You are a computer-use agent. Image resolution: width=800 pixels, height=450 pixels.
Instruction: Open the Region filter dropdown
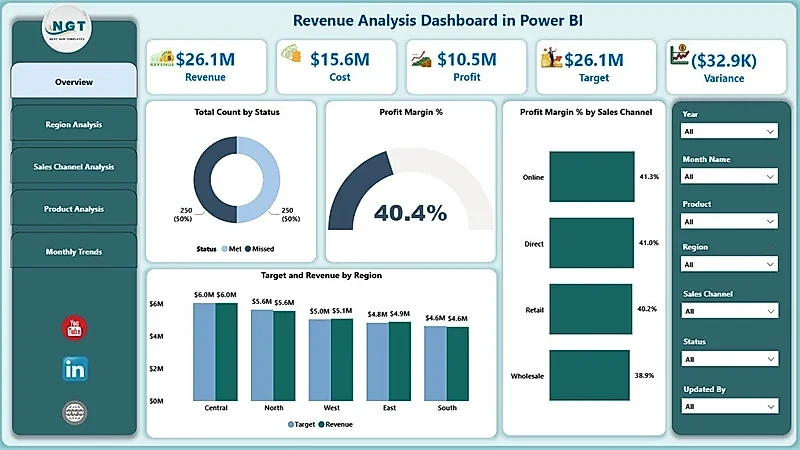tap(729, 264)
